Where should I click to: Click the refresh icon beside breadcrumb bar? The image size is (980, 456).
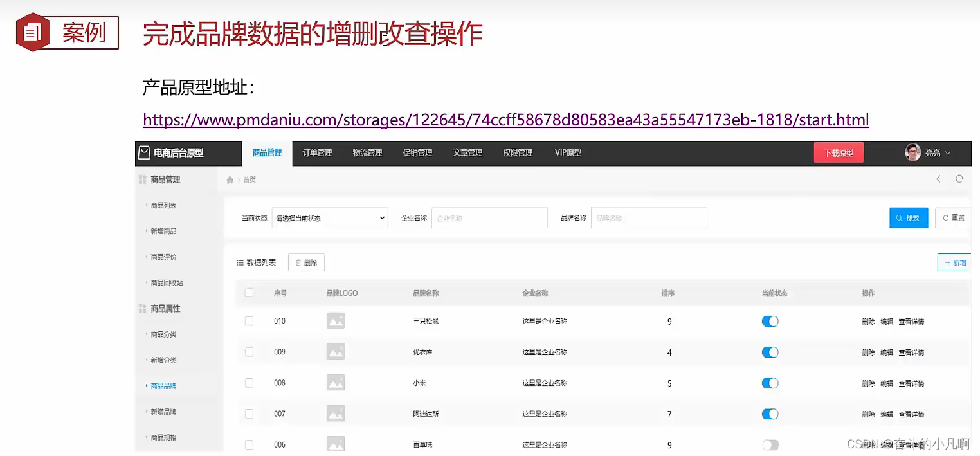(x=959, y=179)
